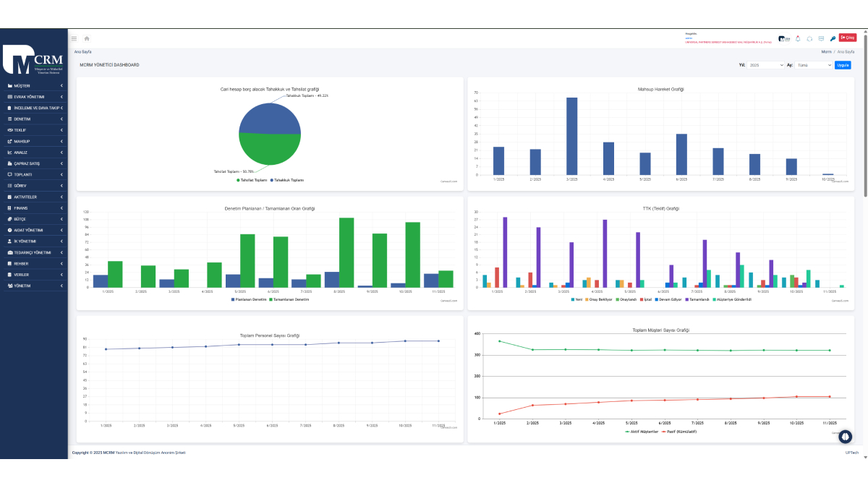868x488 pixels.
Task: Click the home icon in top bar
Action: (x=87, y=38)
